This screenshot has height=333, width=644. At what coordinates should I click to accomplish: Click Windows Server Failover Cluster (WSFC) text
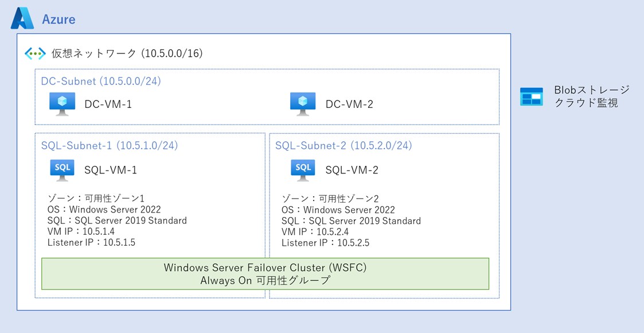[x=265, y=268]
